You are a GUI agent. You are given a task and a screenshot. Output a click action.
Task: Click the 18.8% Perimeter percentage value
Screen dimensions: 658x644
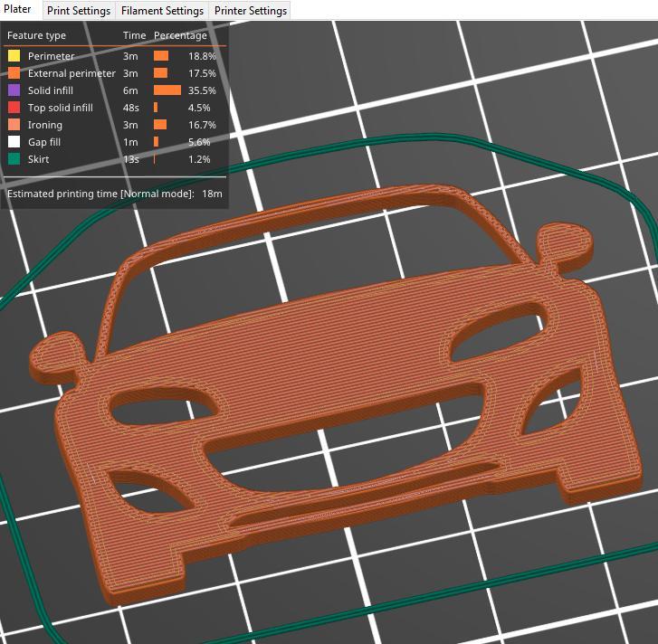pyautogui.click(x=202, y=56)
